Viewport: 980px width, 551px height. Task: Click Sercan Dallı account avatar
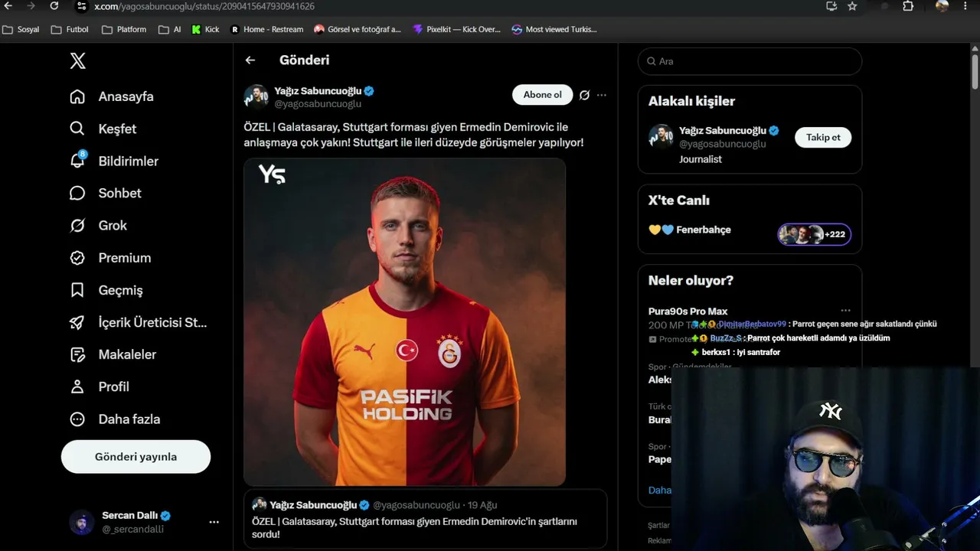pyautogui.click(x=82, y=522)
